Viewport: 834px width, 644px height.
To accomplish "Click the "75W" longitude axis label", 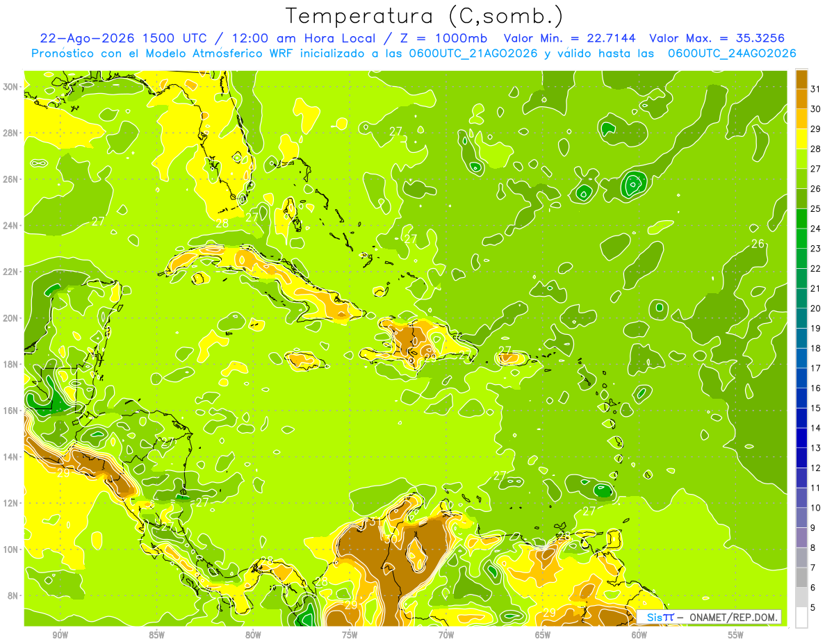I will click(x=350, y=635).
